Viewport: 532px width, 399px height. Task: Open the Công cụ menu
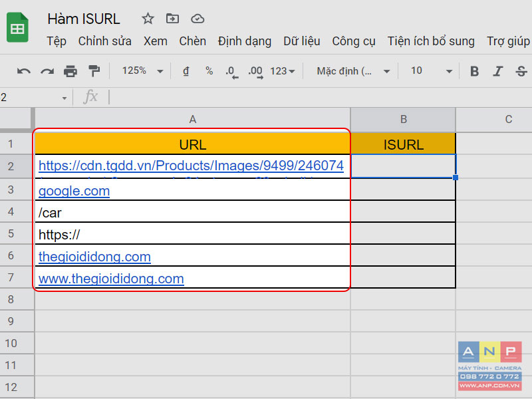click(x=354, y=41)
